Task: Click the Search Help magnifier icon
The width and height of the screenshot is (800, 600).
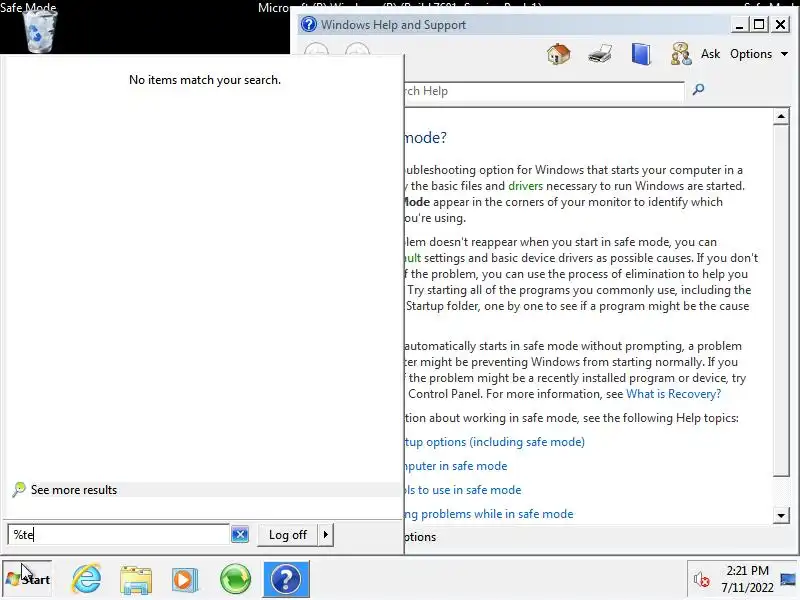Action: (x=698, y=90)
